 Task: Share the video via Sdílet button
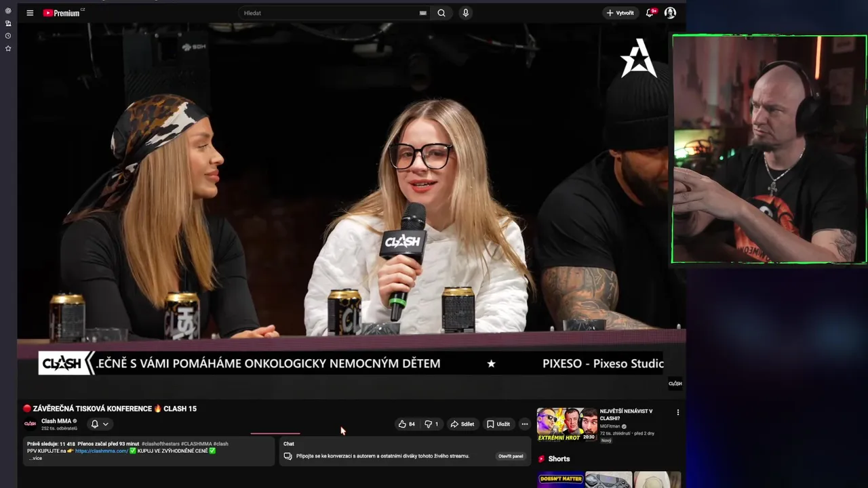462,424
